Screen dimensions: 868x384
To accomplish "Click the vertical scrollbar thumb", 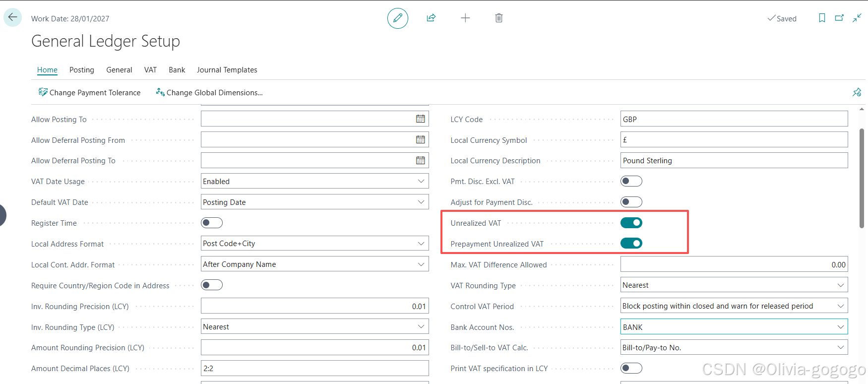I will point(862,179).
